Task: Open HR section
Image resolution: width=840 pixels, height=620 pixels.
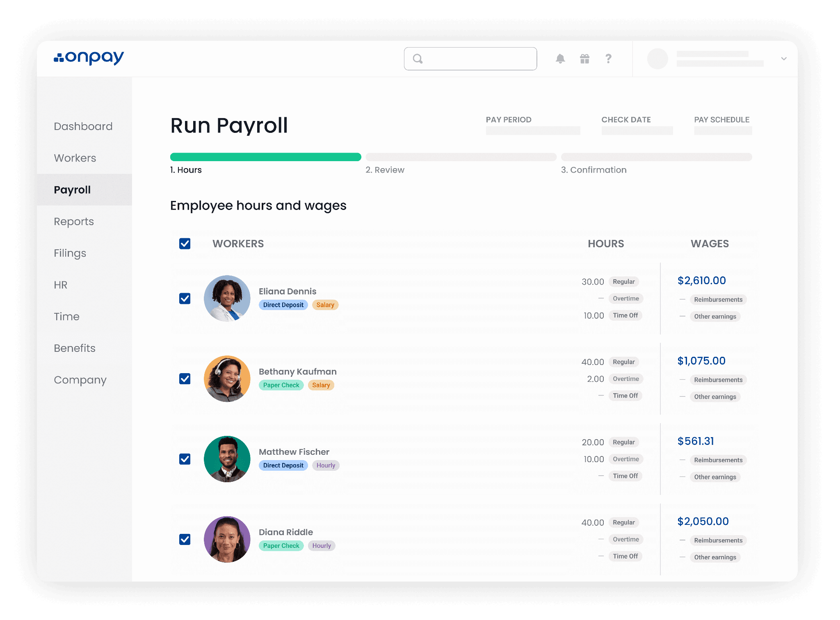Action: point(61,285)
